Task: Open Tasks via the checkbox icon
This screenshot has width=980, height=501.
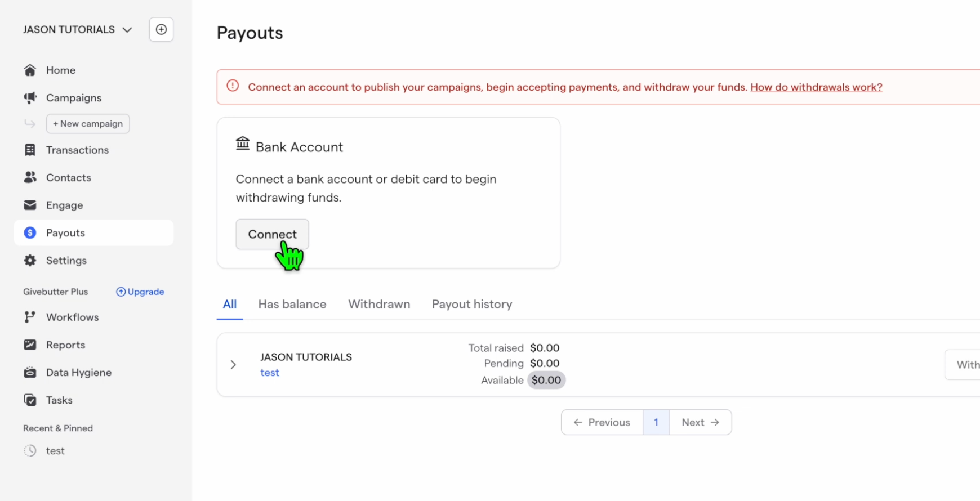Action: 30,400
